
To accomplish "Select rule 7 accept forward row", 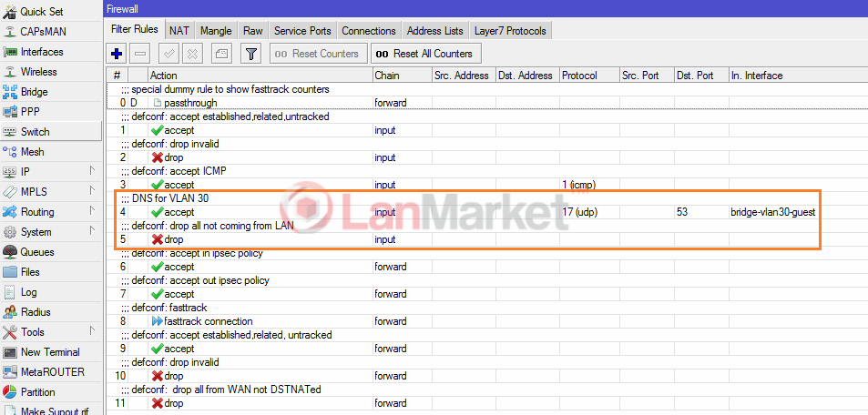I will coord(487,294).
